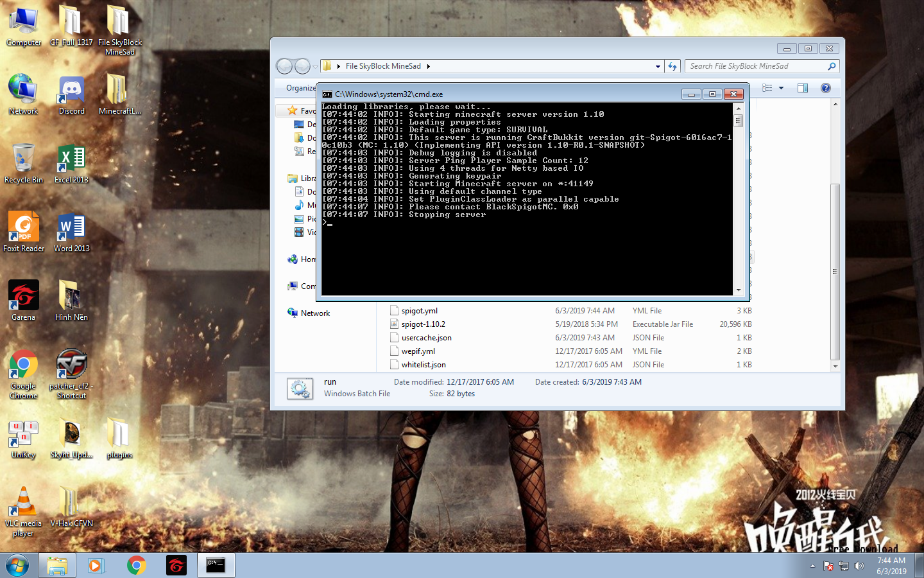Viewport: 924px width, 578px height.
Task: Select Network in the navigation pane
Action: [x=315, y=313]
